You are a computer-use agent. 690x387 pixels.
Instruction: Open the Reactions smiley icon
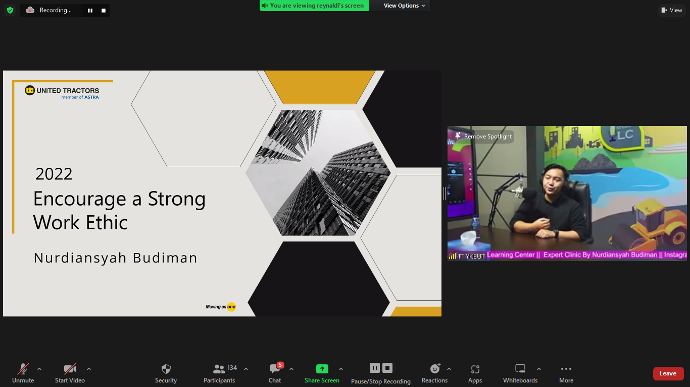tap(435, 369)
